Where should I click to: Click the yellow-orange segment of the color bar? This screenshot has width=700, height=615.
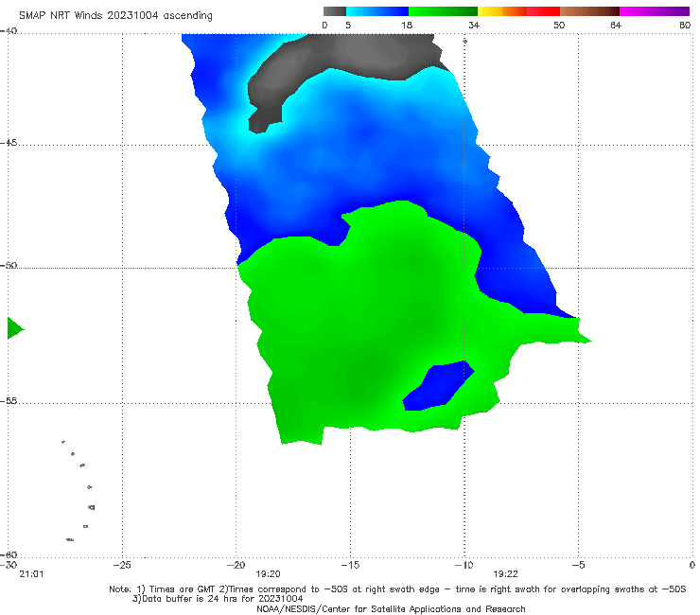(502, 11)
